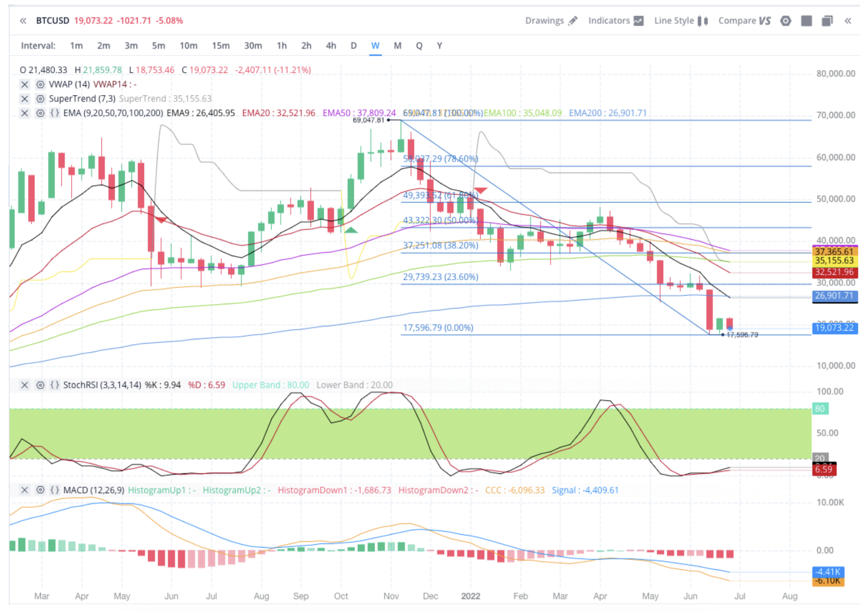Toggle SuperTrend indicator visibility
The image size is (868, 611).
(40, 98)
